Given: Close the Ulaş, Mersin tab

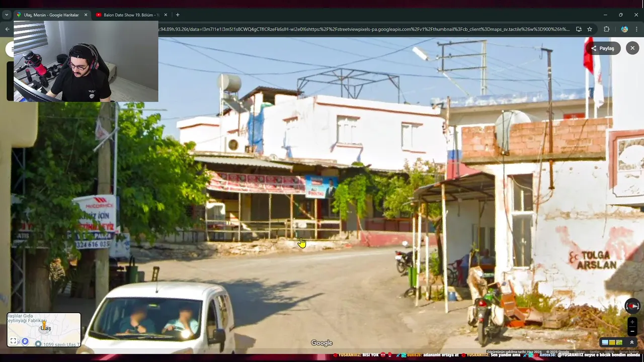Looking at the screenshot, I should 86,15.
